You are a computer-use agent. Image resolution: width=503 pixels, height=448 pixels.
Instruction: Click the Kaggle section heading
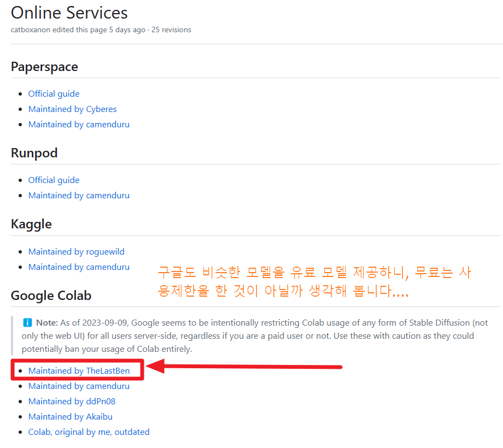coord(31,225)
